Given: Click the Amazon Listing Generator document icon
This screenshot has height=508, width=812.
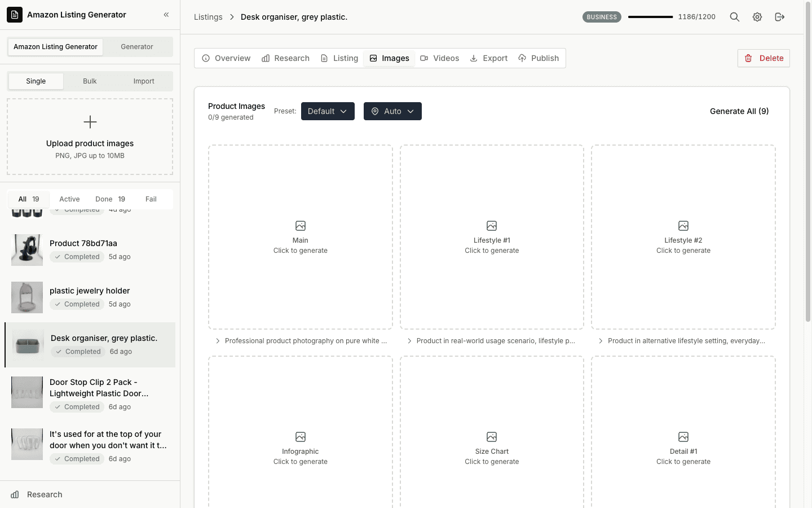Looking at the screenshot, I should coord(14,14).
